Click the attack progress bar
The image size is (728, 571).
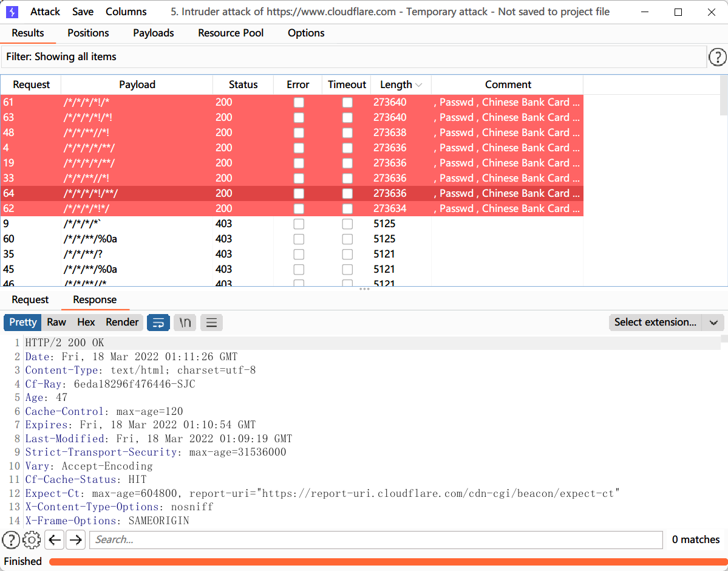[387, 562]
